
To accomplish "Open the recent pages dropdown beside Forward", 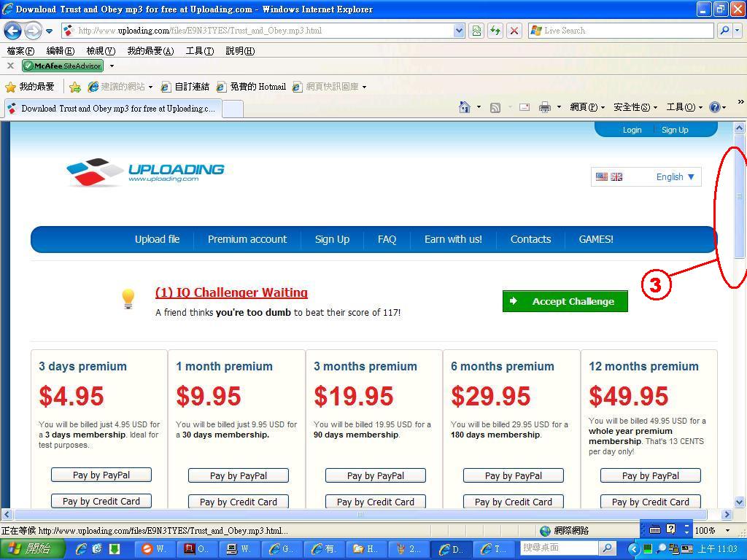I will click(49, 31).
